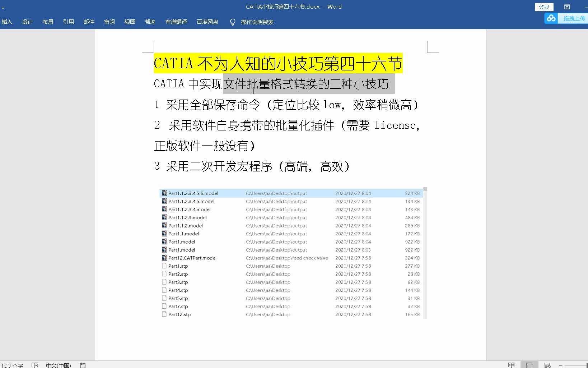Viewport: 588px width, 368px height.
Task: Click the Part1.1.model file name
Action: tap(183, 234)
